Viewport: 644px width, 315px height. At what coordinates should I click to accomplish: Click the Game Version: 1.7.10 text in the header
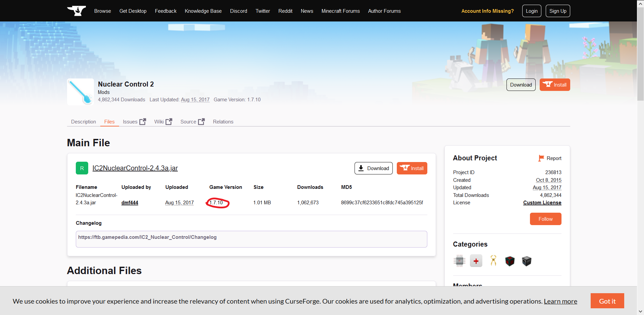237,100
